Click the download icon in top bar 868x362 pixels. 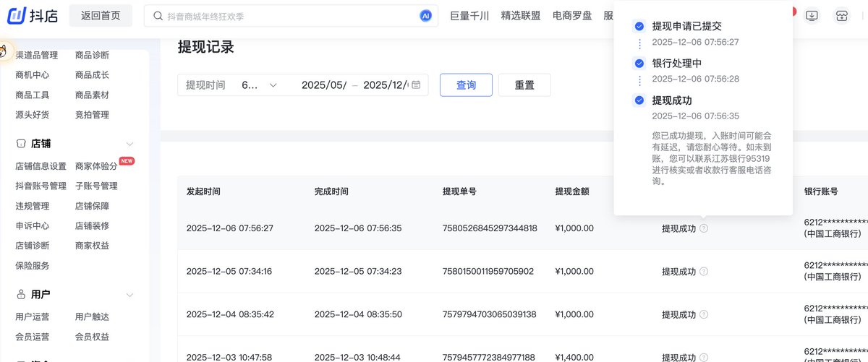point(812,16)
